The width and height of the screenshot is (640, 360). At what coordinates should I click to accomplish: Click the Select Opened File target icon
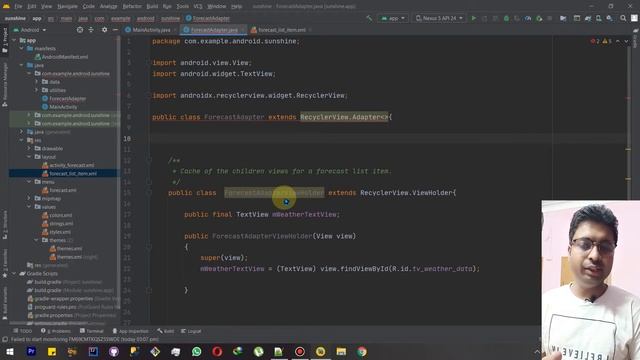(80, 30)
